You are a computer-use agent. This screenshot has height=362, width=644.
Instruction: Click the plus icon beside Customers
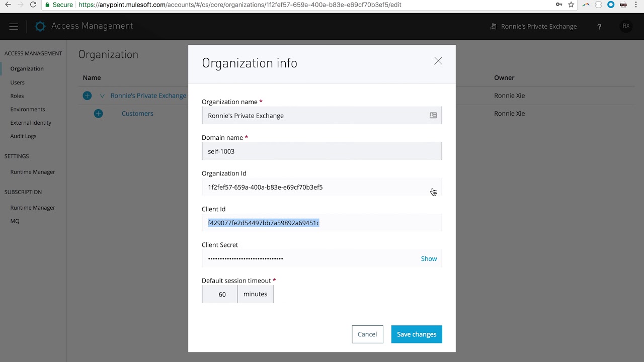[x=98, y=114]
